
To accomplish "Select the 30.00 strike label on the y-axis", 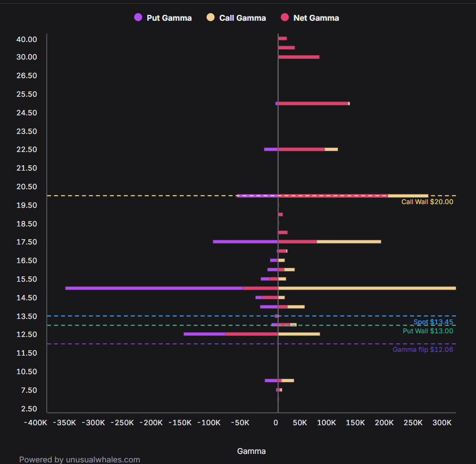I will click(27, 57).
